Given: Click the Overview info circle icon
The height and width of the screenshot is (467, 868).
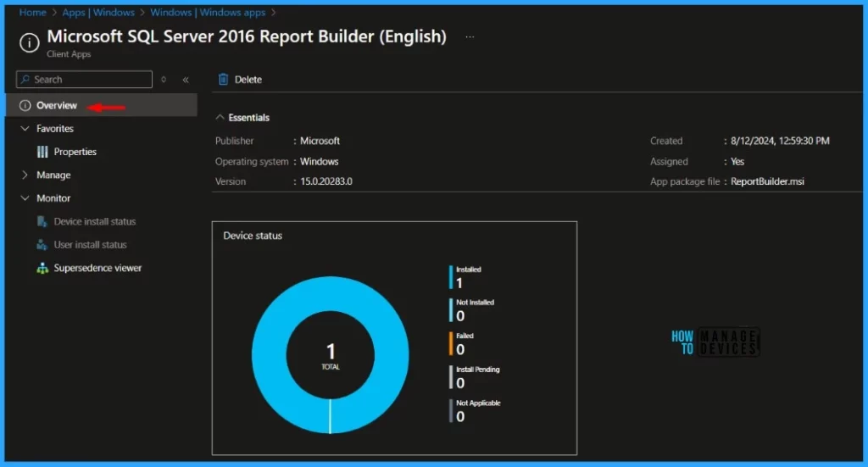Looking at the screenshot, I should [x=25, y=105].
